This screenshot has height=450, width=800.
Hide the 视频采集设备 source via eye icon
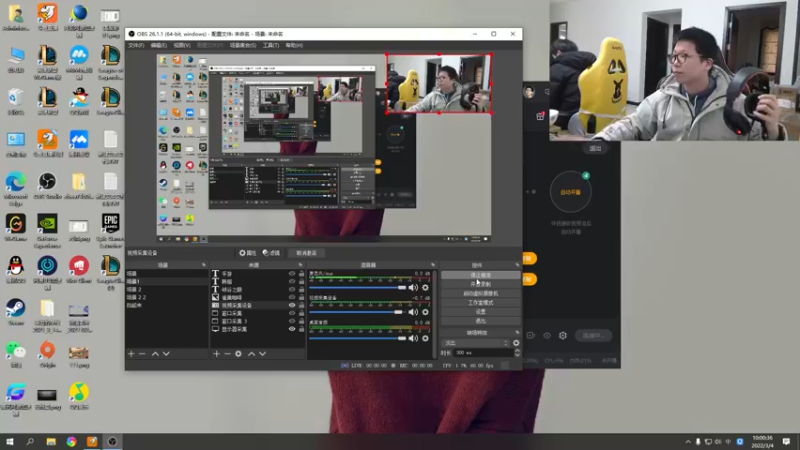click(x=292, y=305)
